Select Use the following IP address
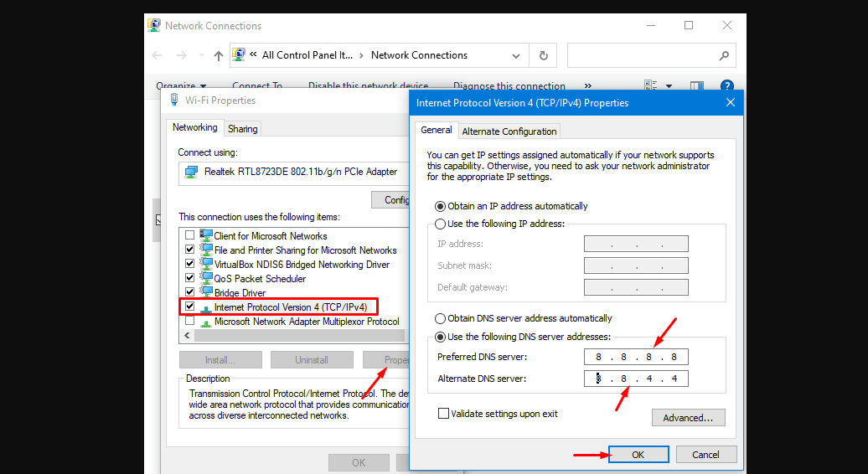The width and height of the screenshot is (868, 474). coord(440,224)
